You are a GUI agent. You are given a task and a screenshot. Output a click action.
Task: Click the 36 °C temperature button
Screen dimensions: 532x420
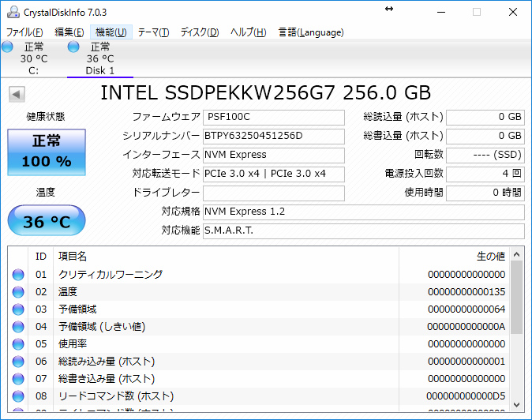[46, 222]
